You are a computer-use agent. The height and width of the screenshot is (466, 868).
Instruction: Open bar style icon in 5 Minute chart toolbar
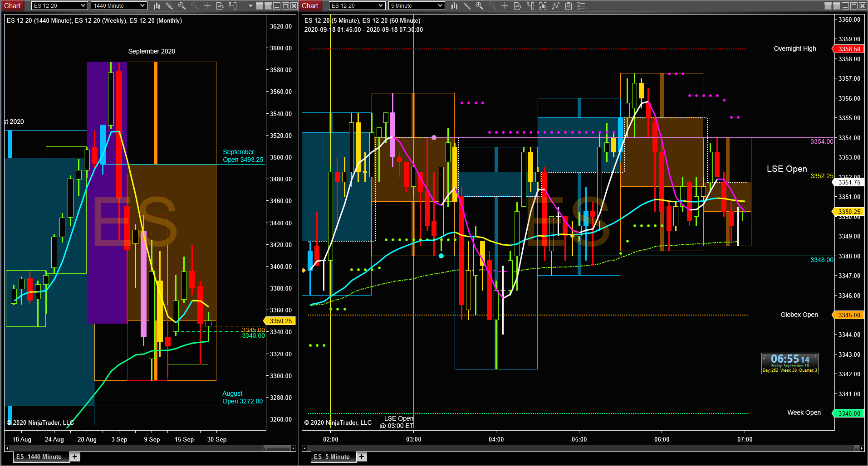454,6
